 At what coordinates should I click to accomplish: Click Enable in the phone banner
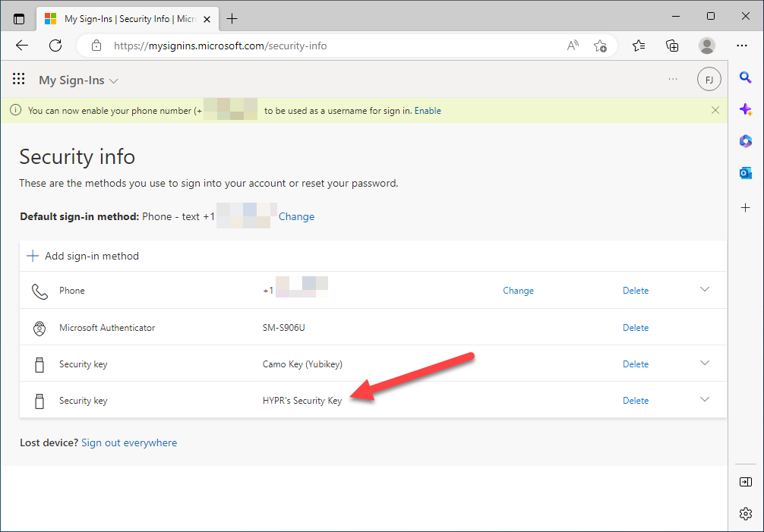(x=428, y=111)
